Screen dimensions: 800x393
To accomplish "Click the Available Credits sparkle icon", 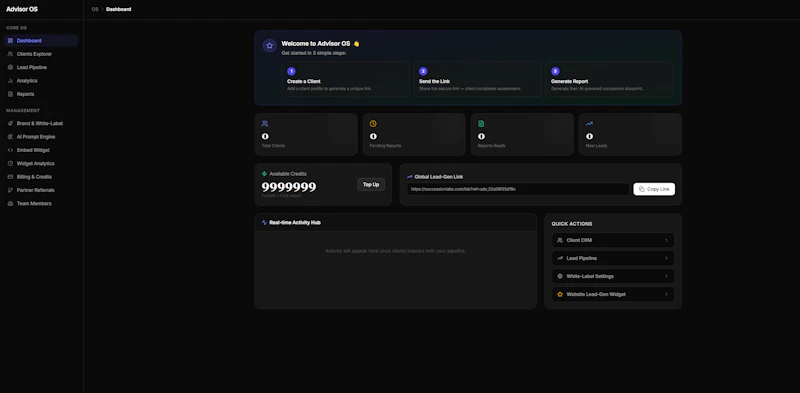I will click(x=264, y=174).
